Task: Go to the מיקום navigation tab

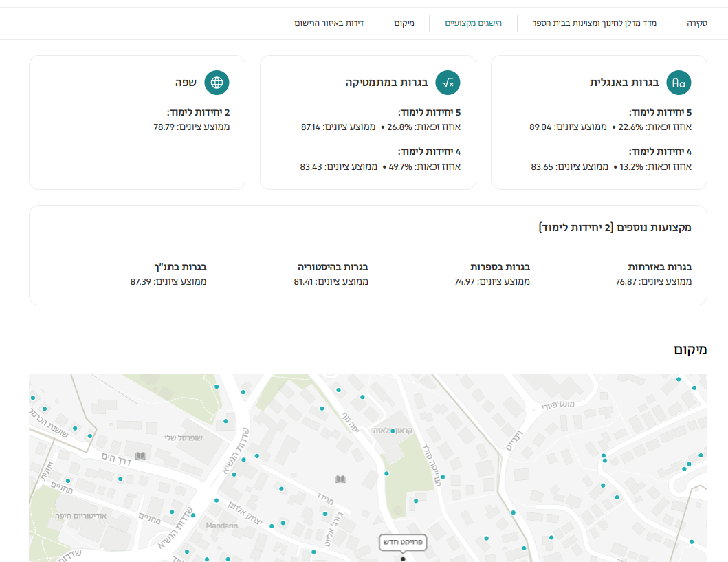Action: 404,23
